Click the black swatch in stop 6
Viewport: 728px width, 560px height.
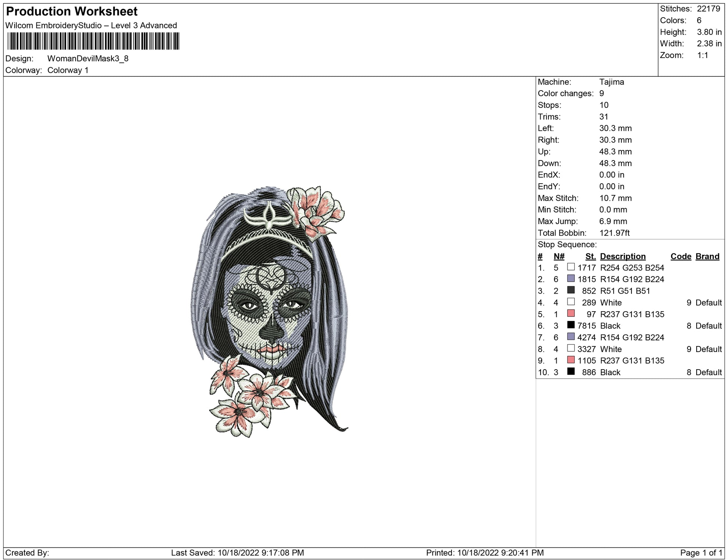tap(571, 325)
